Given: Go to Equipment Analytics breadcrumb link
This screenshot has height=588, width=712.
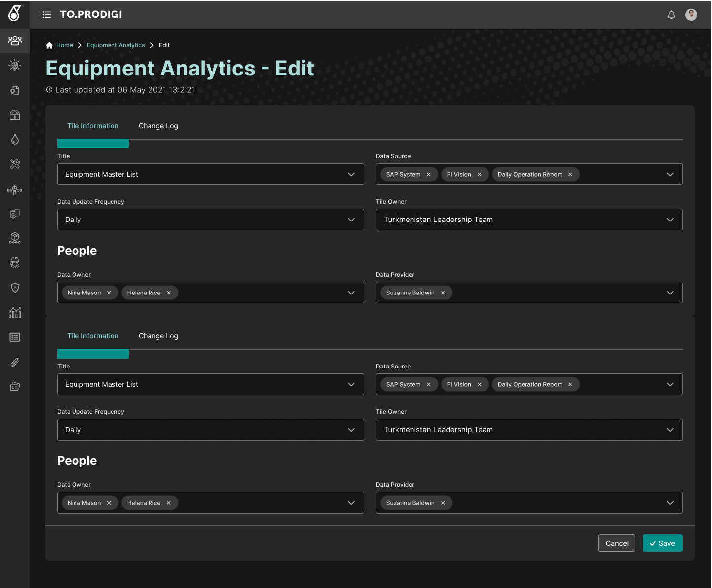Looking at the screenshot, I should (115, 45).
